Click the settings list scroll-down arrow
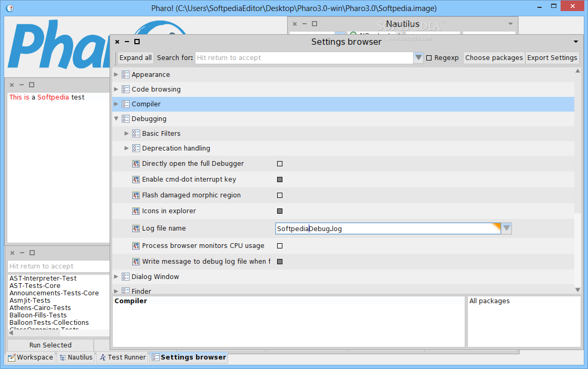588x369 pixels. (x=577, y=290)
